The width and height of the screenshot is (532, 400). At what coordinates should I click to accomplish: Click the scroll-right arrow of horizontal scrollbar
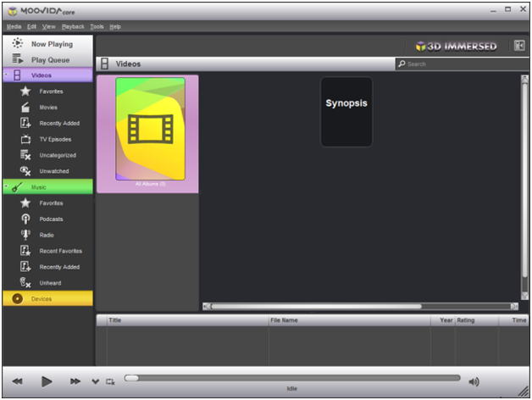coord(514,306)
